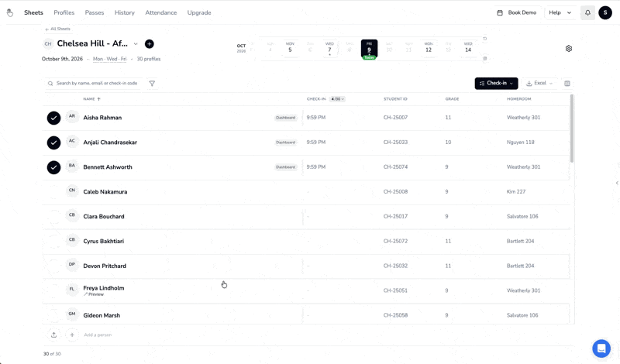Click the black plus button beside the sheet title

click(149, 44)
